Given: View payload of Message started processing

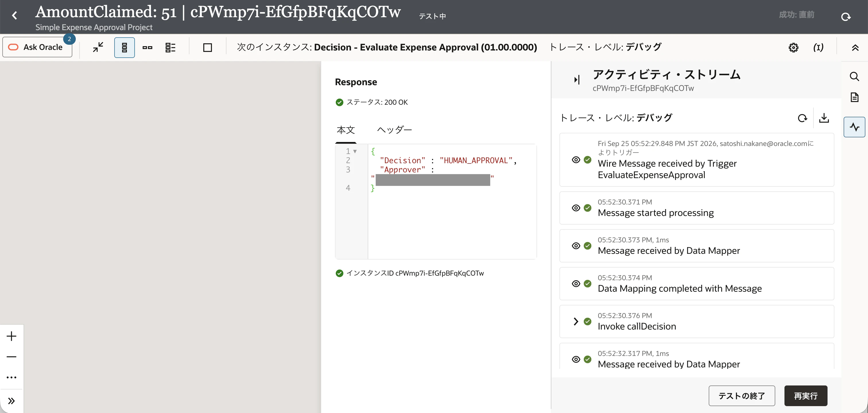Looking at the screenshot, I should point(576,208).
